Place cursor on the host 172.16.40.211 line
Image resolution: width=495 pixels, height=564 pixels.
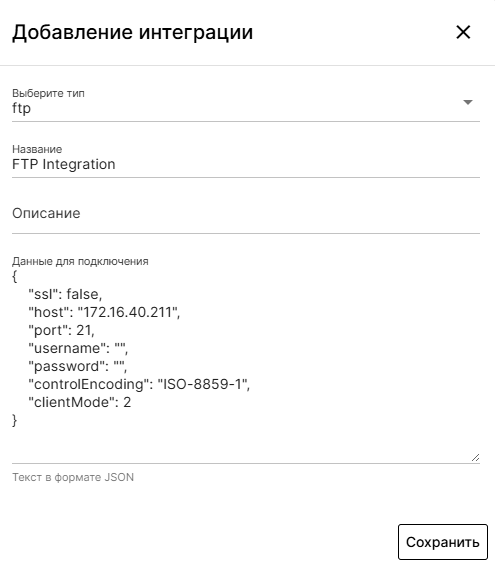coord(104,312)
